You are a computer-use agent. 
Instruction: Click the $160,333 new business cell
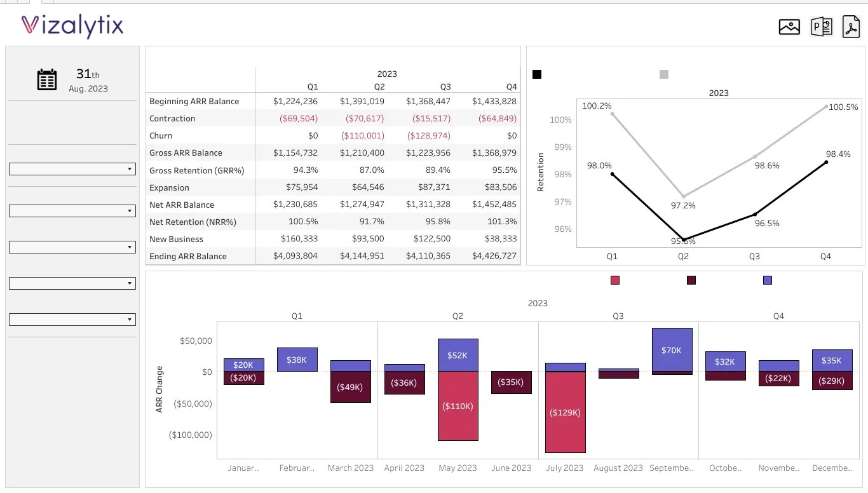click(299, 239)
